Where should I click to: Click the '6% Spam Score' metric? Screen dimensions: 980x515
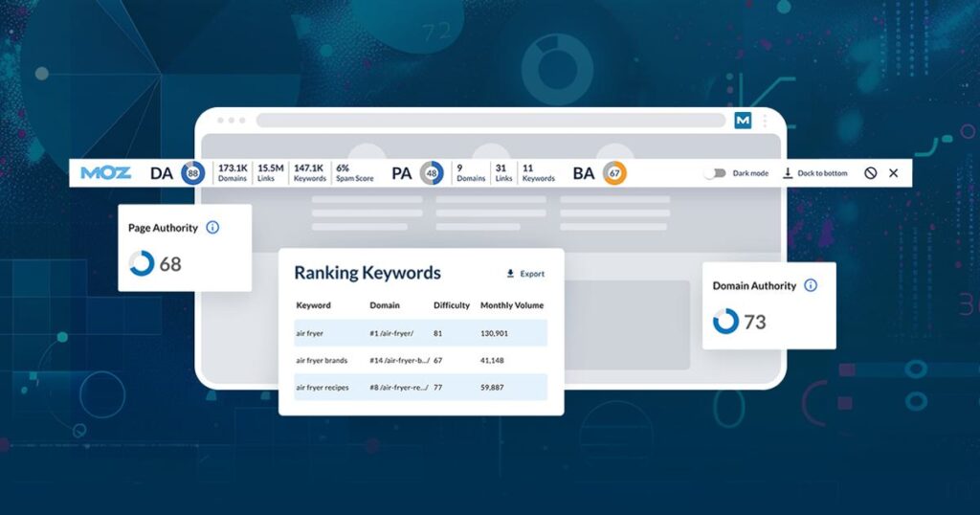(354, 173)
